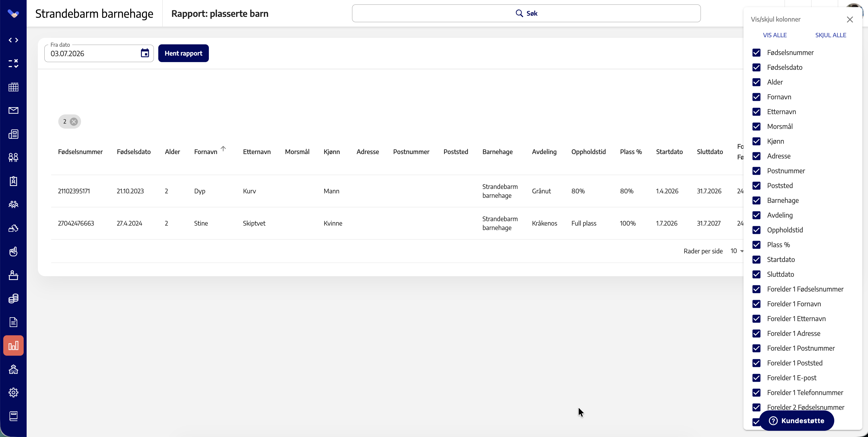
Task: Open the coins payment sidebar icon
Action: [x=14, y=299]
